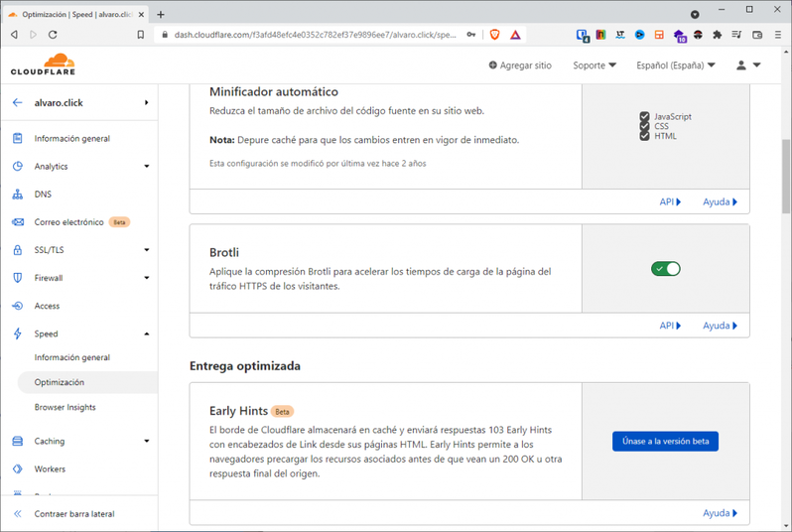Uncheck the HTML minify checkbox
This screenshot has width=792, height=532.
pos(644,136)
